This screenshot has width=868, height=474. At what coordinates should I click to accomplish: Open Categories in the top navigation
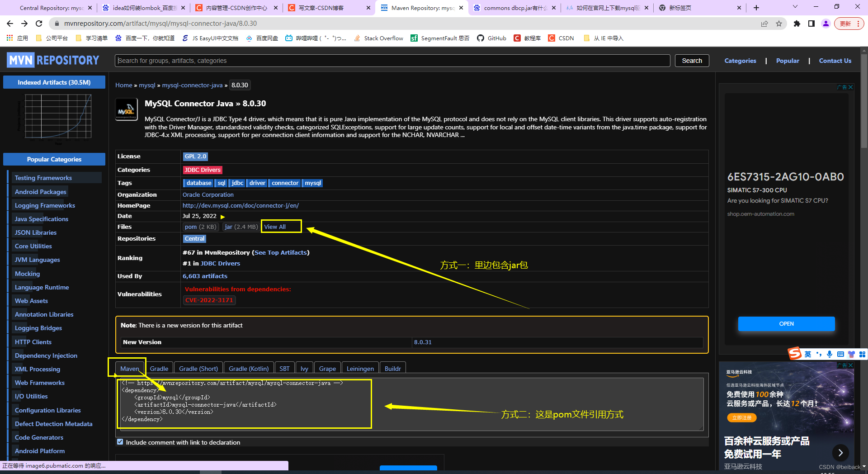coord(740,61)
